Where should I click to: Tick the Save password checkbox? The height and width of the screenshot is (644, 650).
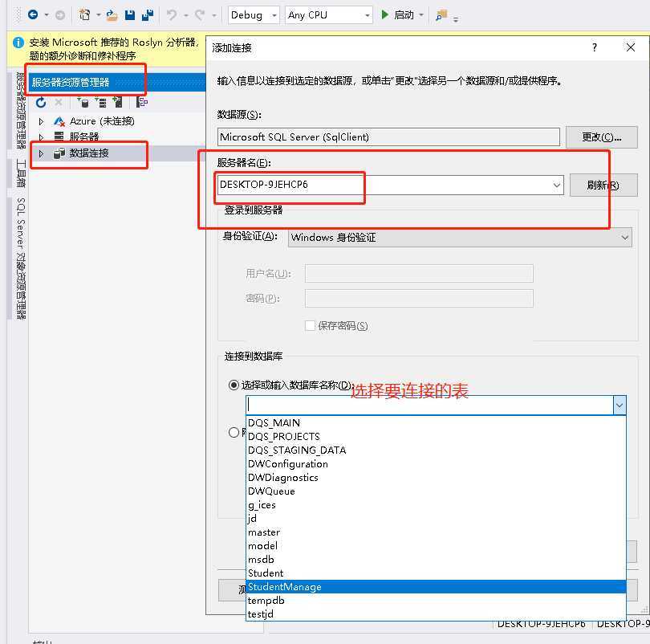click(x=310, y=325)
